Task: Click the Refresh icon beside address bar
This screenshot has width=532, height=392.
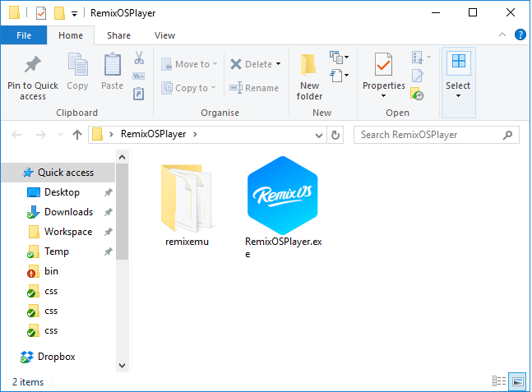Action: pyautogui.click(x=335, y=135)
